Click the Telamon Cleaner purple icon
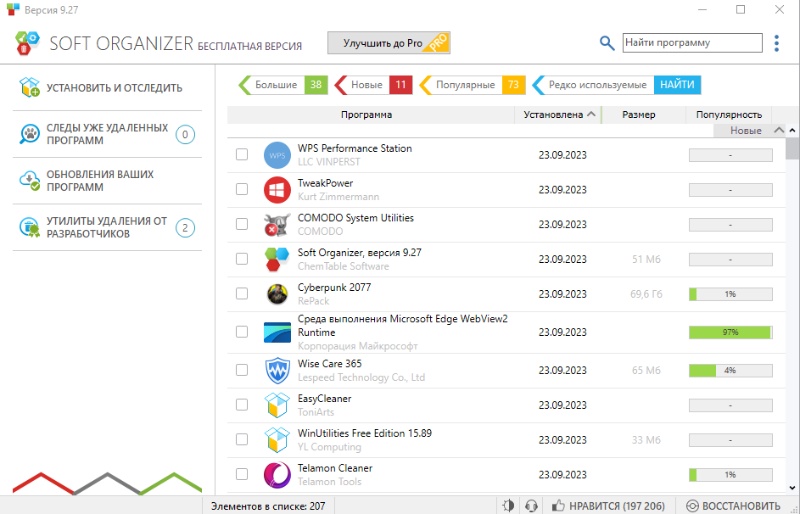This screenshot has width=800, height=514. 277,475
